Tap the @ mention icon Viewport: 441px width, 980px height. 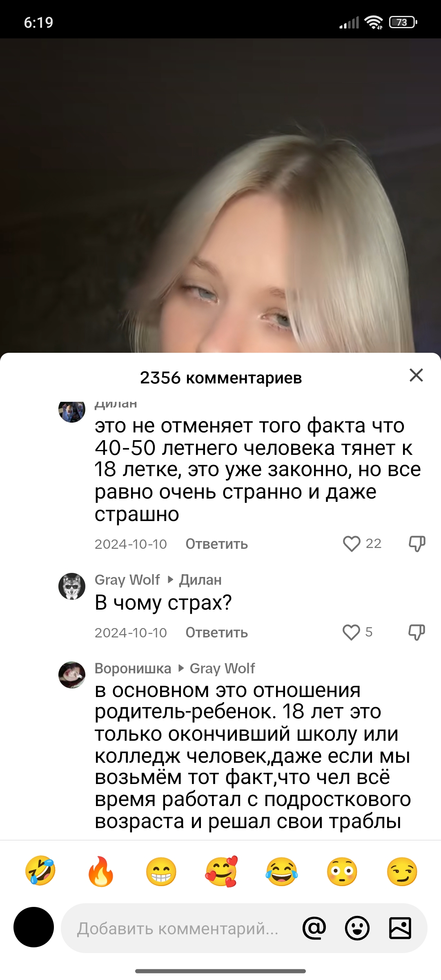[314, 928]
